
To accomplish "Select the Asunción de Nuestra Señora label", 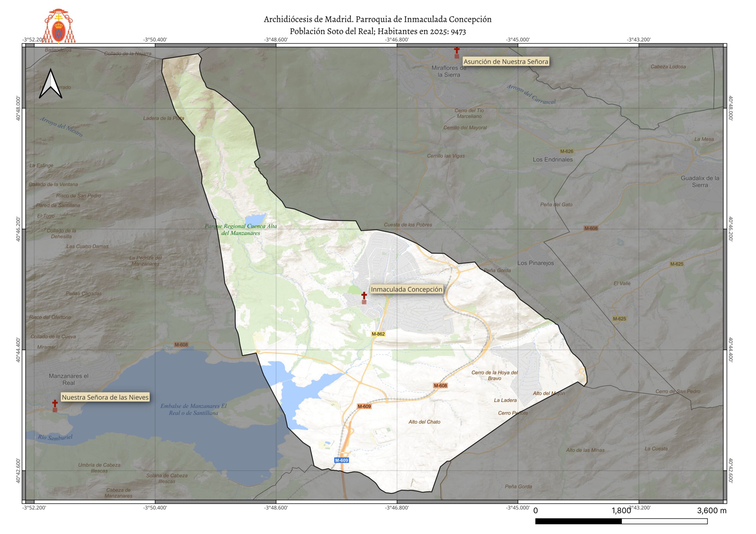I will (506, 62).
